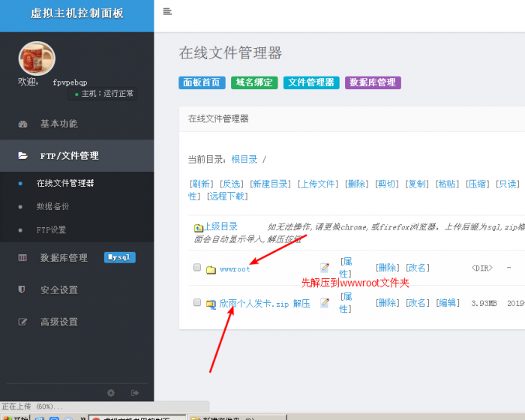Click the settings gear icon in sidebar footer
This screenshot has height=420, width=525.
111,392
